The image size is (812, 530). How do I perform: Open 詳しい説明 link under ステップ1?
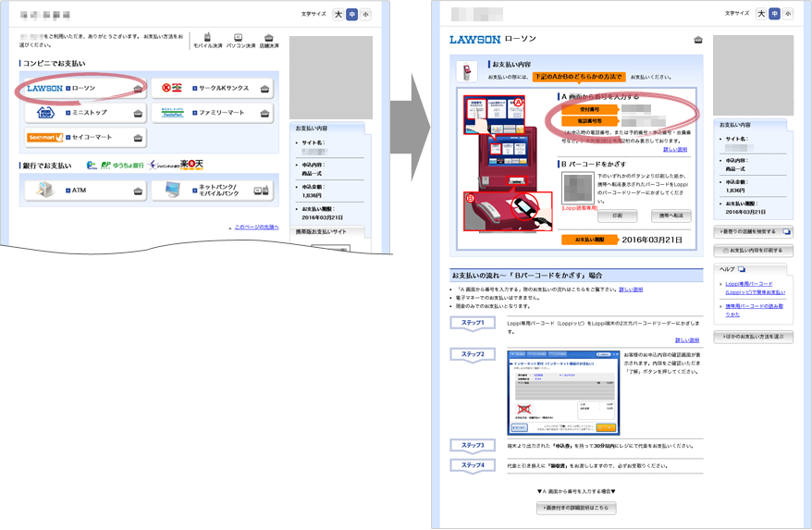click(687, 340)
